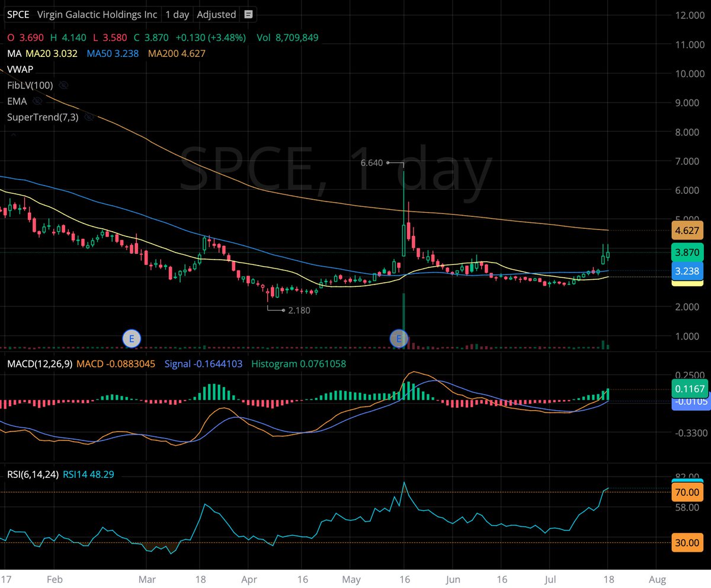711x588 pixels.
Task: Click the orange 30.00 RSI oversold tag
Action: click(687, 542)
